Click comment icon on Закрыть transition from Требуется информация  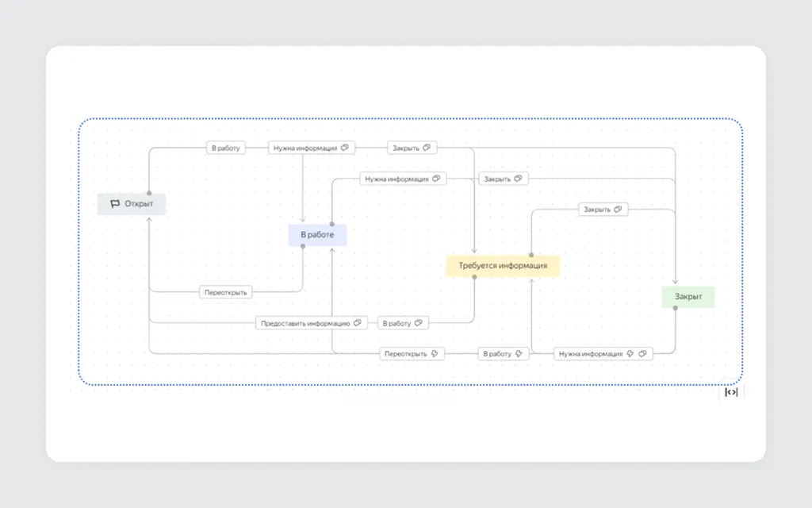click(x=618, y=210)
